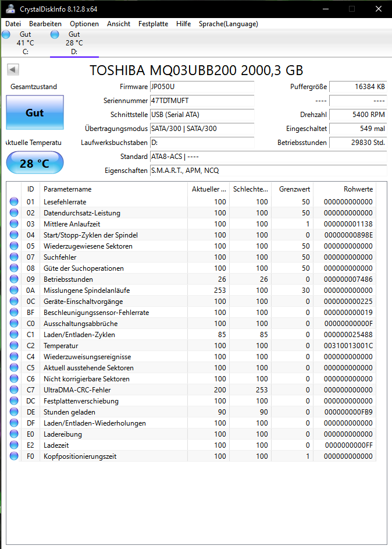Open the Hilfe menu
The width and height of the screenshot is (392, 549).
coord(184,24)
